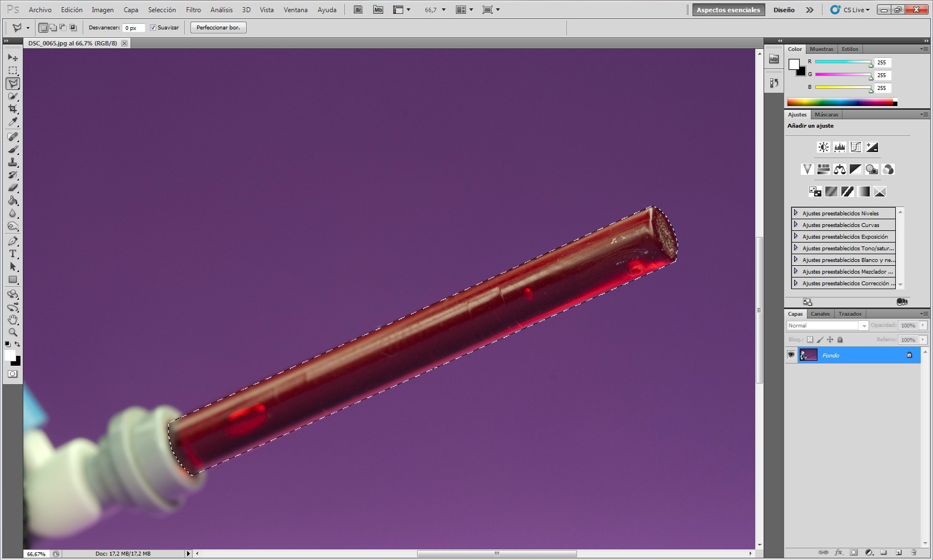Click the color spectrum ramp bar
This screenshot has width=933, height=560.
pyautogui.click(x=841, y=102)
